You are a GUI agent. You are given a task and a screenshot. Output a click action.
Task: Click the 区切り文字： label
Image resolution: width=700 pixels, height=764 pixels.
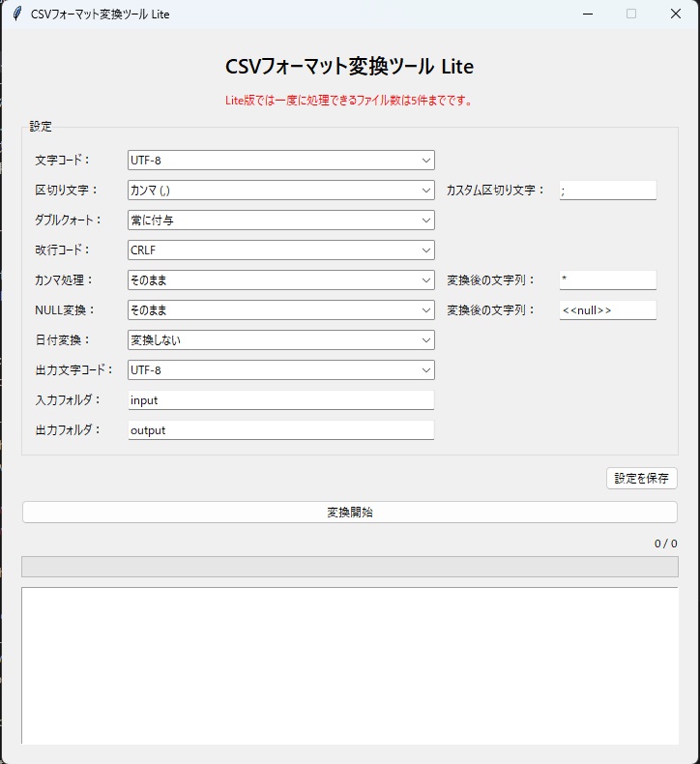pyautogui.click(x=67, y=190)
